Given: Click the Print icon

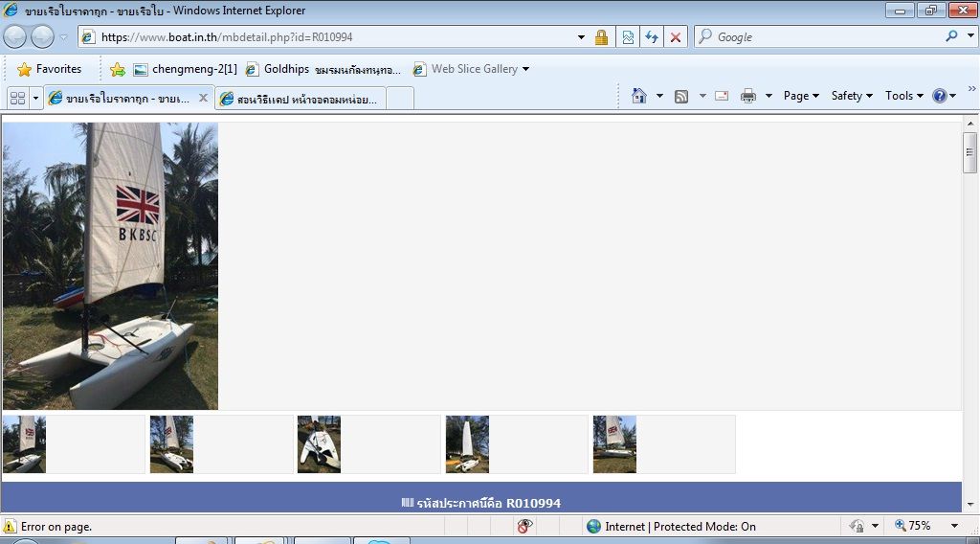Looking at the screenshot, I should point(748,96).
